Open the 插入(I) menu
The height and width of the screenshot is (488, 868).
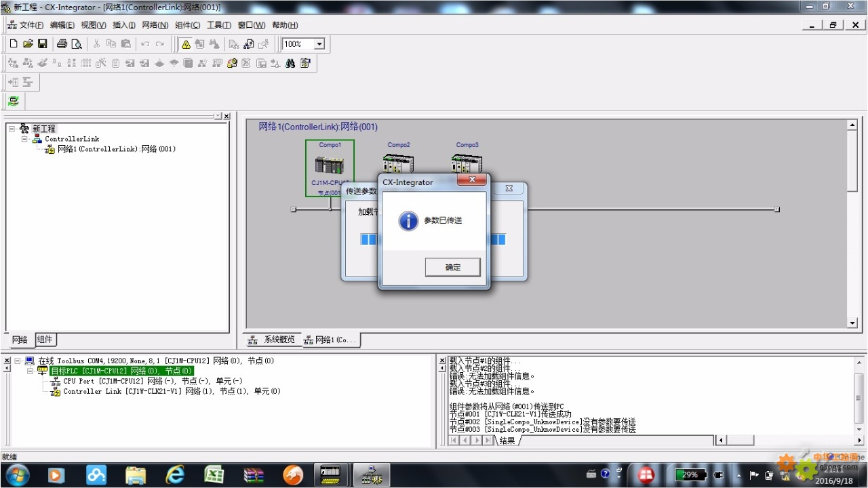pyautogui.click(x=124, y=25)
